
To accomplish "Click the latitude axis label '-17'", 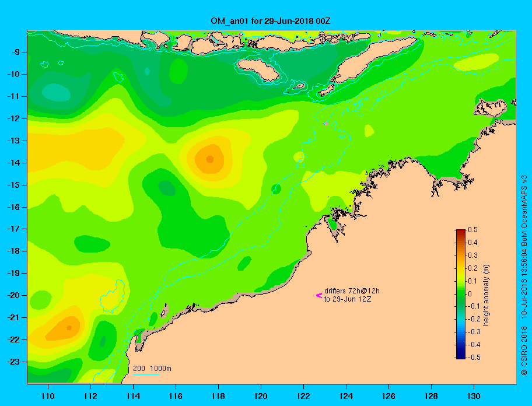I will [13, 229].
